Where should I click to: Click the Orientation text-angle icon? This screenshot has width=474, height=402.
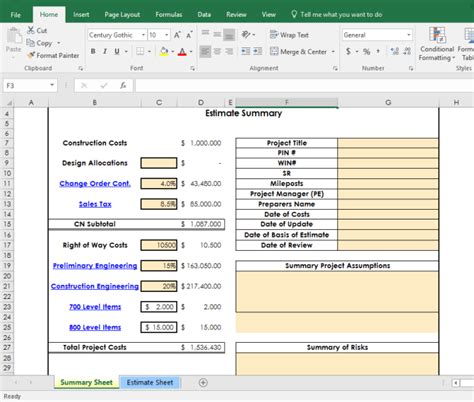point(246,34)
